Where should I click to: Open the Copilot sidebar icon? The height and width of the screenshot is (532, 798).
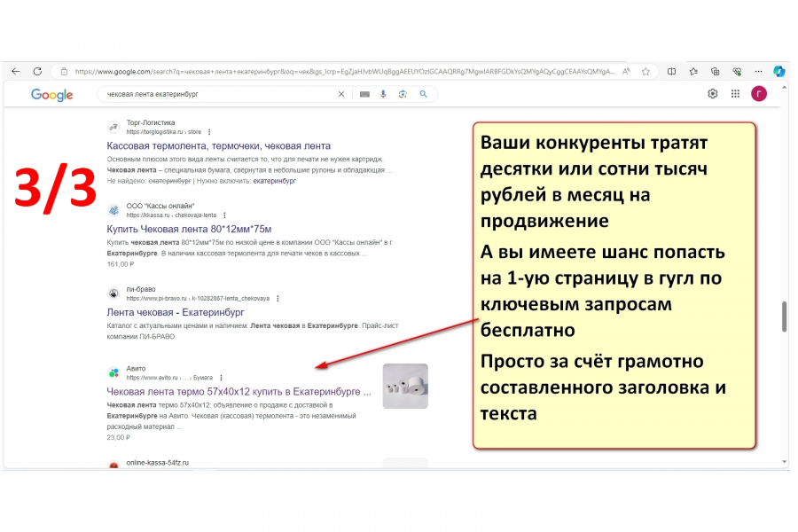coord(779,71)
